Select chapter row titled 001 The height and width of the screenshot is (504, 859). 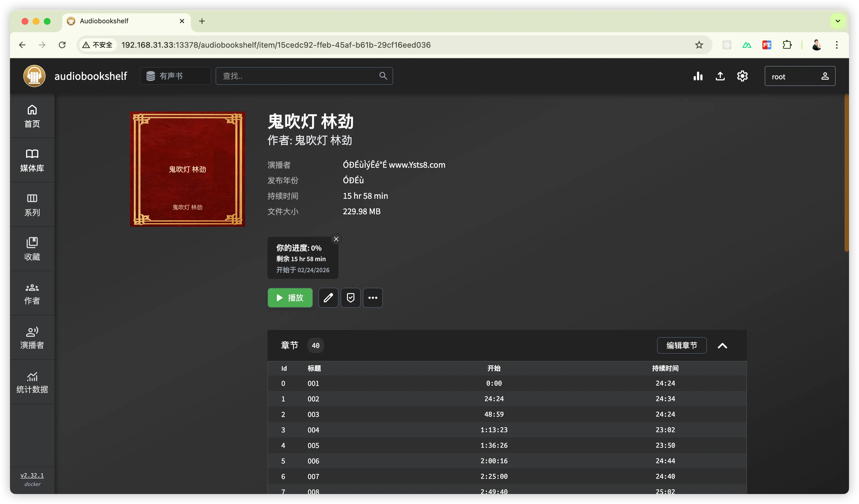pyautogui.click(x=507, y=383)
